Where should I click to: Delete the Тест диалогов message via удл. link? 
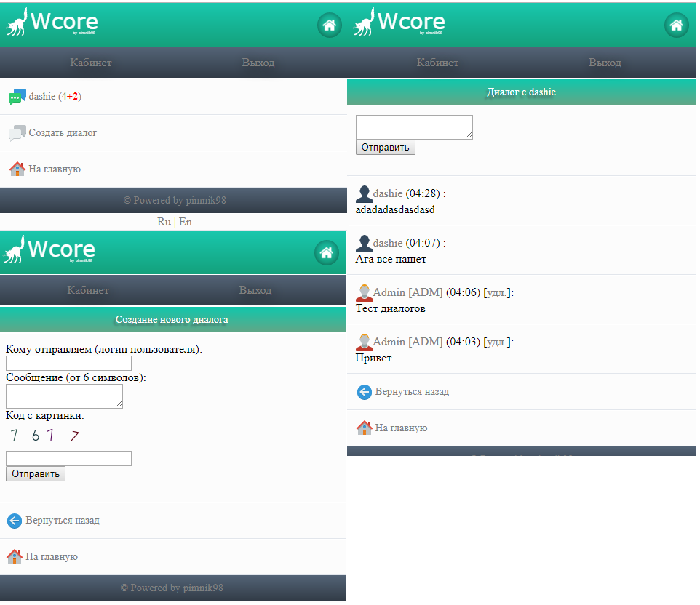(498, 292)
